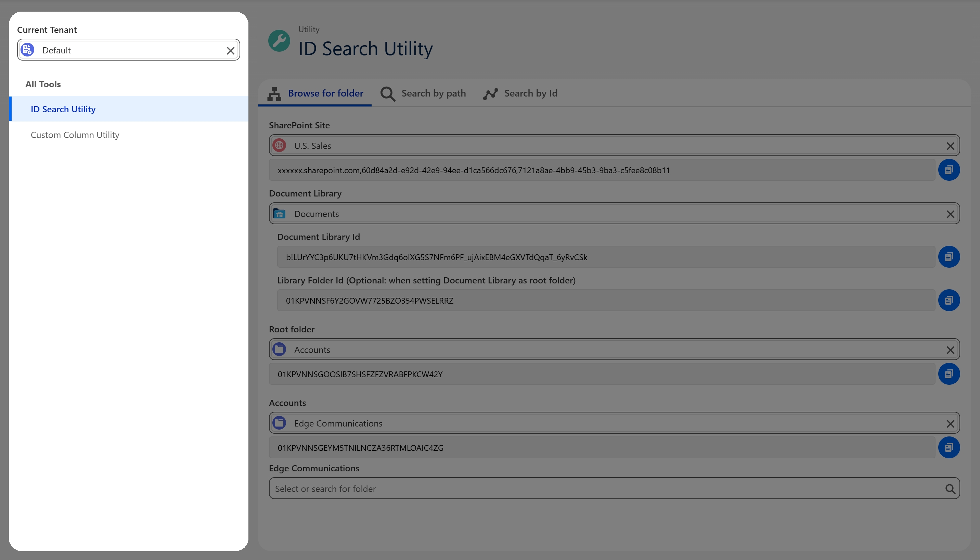Clear the Default tenant selection
The image size is (980, 560).
coord(230,50)
